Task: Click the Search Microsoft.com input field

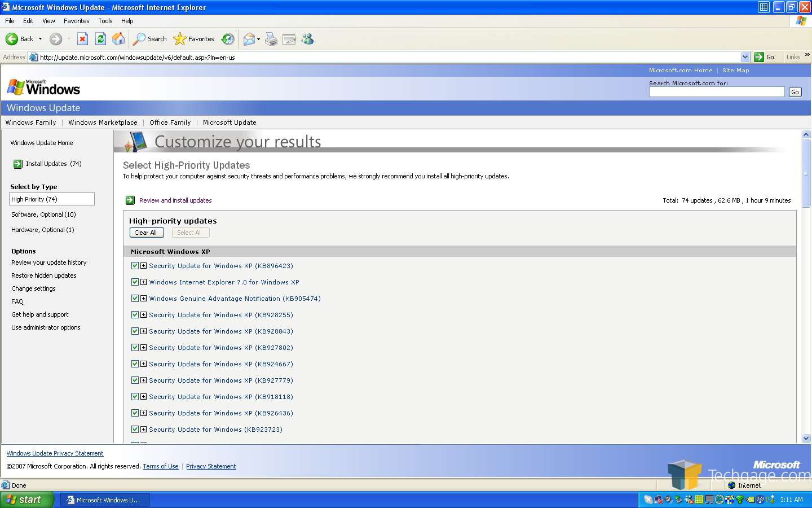Action: click(x=716, y=92)
